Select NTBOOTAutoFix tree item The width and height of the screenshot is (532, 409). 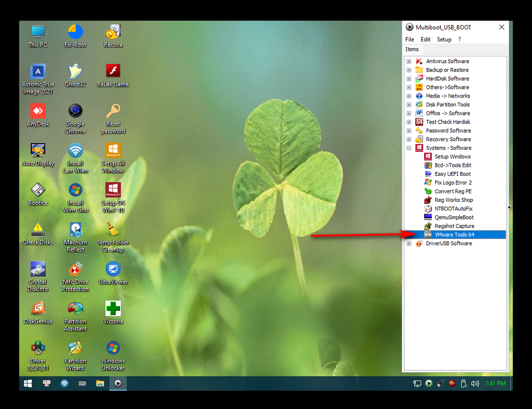(x=453, y=209)
